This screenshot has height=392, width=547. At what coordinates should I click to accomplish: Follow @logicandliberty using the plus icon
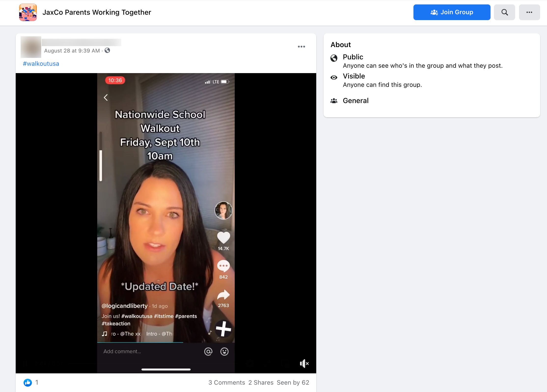[x=223, y=329]
